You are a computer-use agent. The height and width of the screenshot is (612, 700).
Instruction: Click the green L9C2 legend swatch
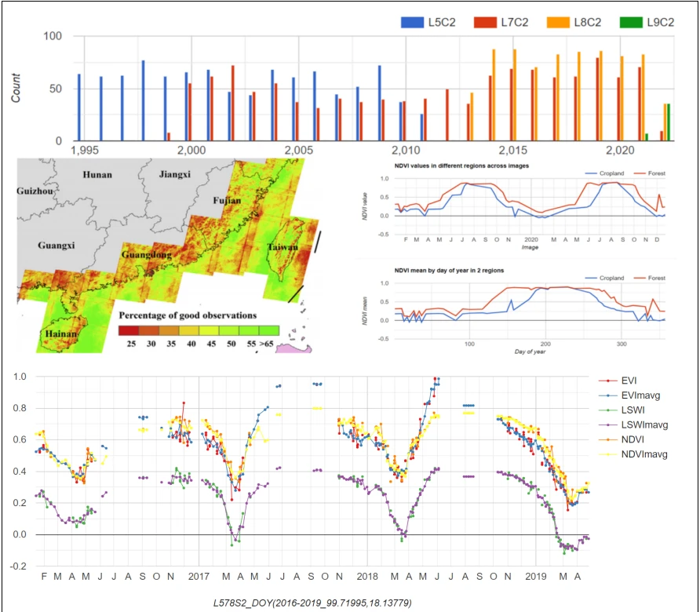[631, 22]
